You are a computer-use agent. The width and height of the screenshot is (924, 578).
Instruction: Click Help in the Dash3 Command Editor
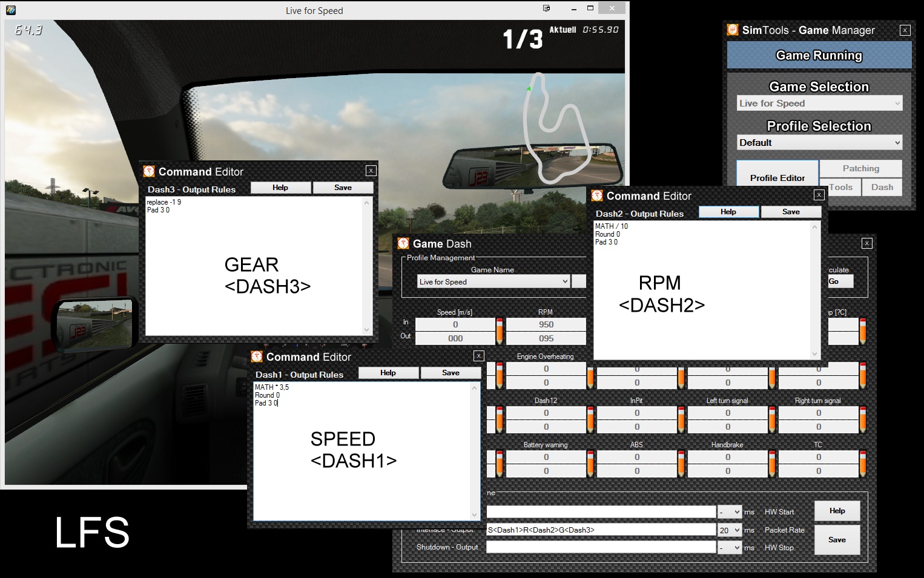click(x=280, y=188)
